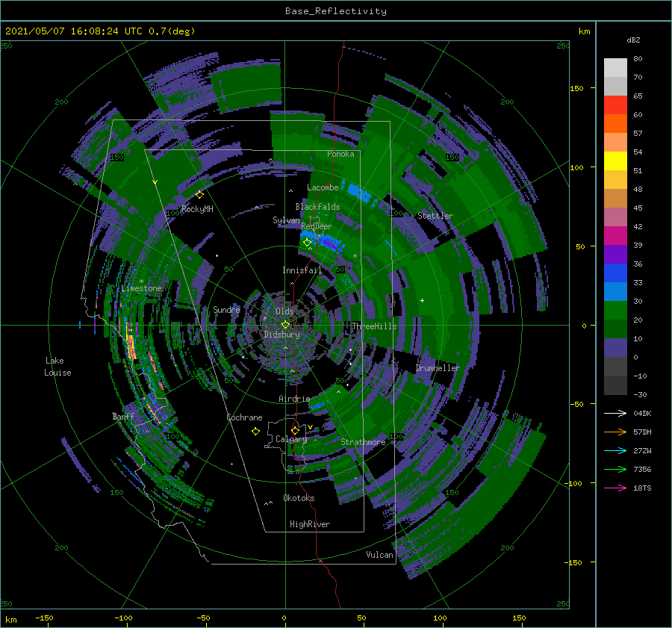Select the orange 57–60 dBZ swatch

click(615, 124)
